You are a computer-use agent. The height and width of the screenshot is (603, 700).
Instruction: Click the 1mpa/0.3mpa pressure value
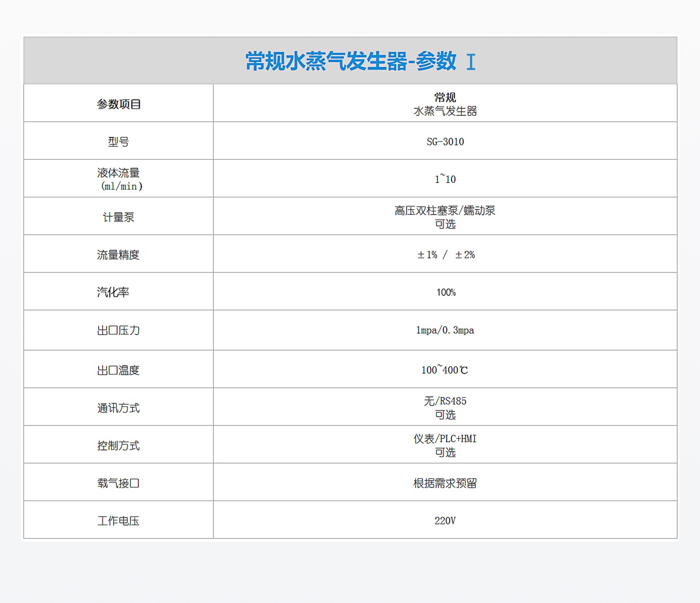click(445, 330)
